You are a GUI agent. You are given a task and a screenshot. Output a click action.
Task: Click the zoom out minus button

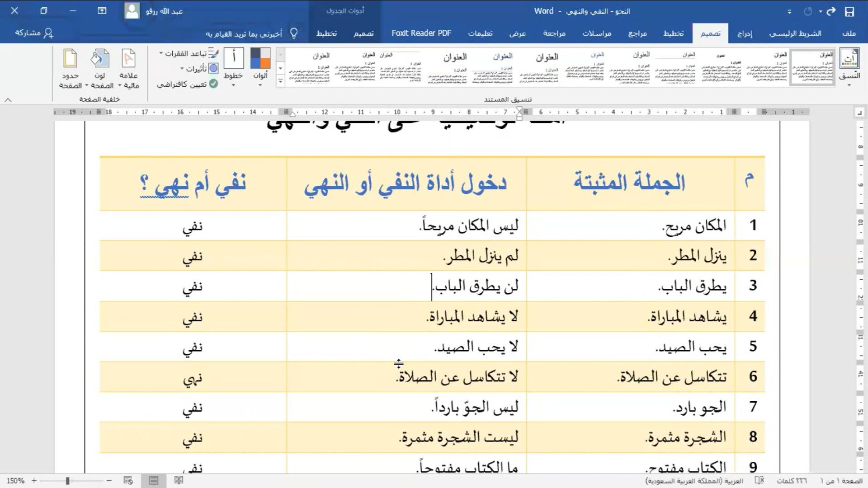click(x=109, y=481)
